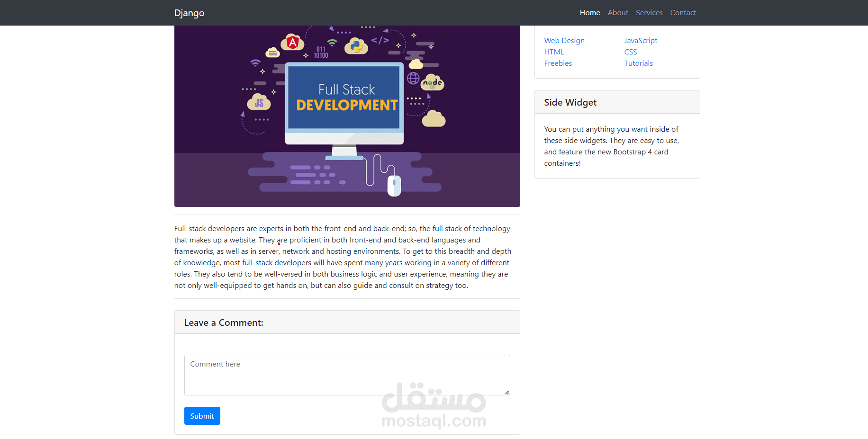Click the Django brand logo text
868x439 pixels.
tap(189, 13)
